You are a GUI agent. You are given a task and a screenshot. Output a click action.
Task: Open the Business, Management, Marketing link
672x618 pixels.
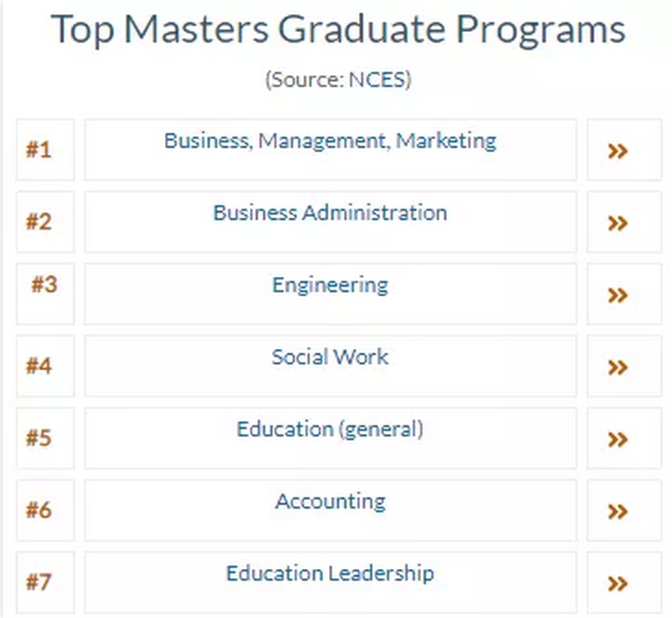(x=330, y=141)
